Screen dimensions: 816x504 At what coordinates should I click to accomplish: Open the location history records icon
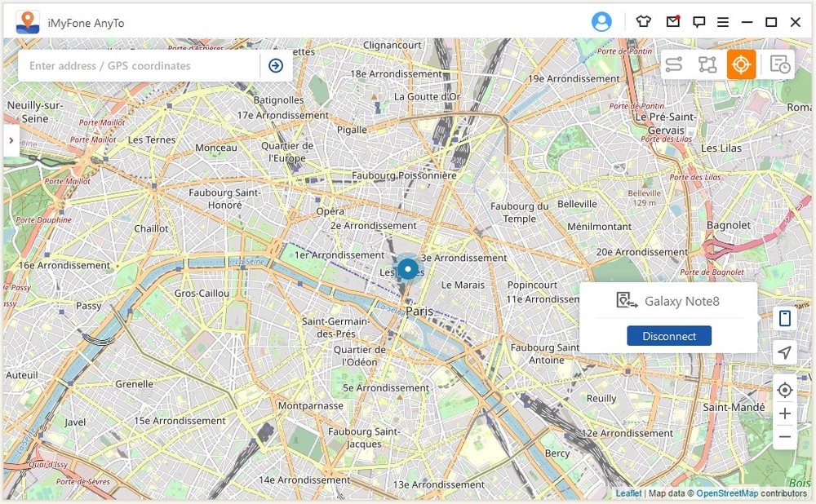780,65
